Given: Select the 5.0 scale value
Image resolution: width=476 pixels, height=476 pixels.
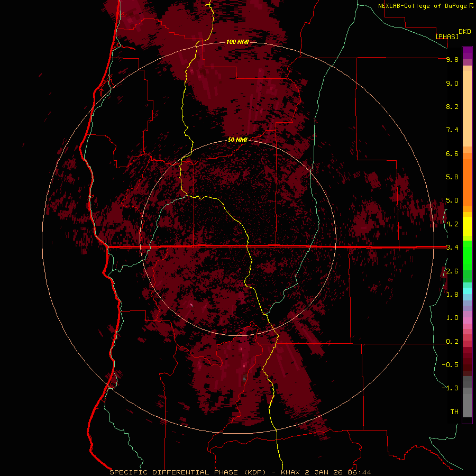Looking at the screenshot, I should point(452,200).
